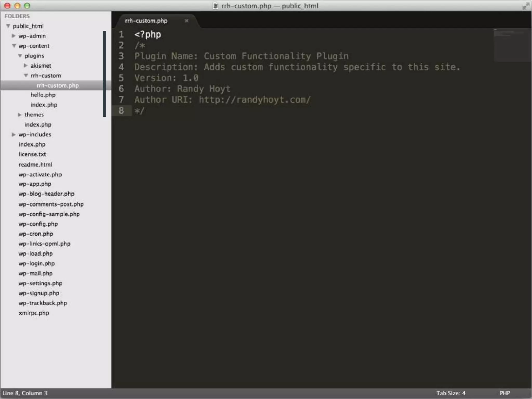Open wp-login.php in the sidebar
The width and height of the screenshot is (532, 399).
37,263
